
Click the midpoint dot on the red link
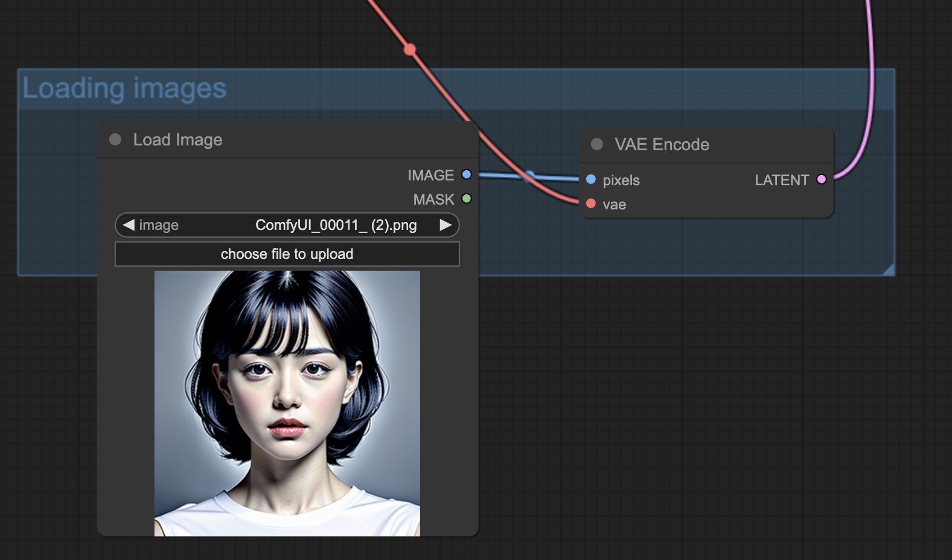click(410, 49)
